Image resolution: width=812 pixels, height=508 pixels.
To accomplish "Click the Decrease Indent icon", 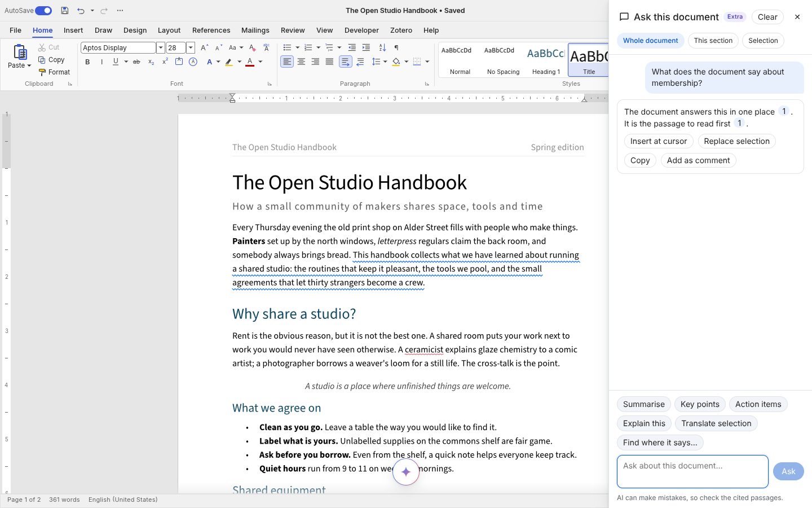I will (352, 47).
